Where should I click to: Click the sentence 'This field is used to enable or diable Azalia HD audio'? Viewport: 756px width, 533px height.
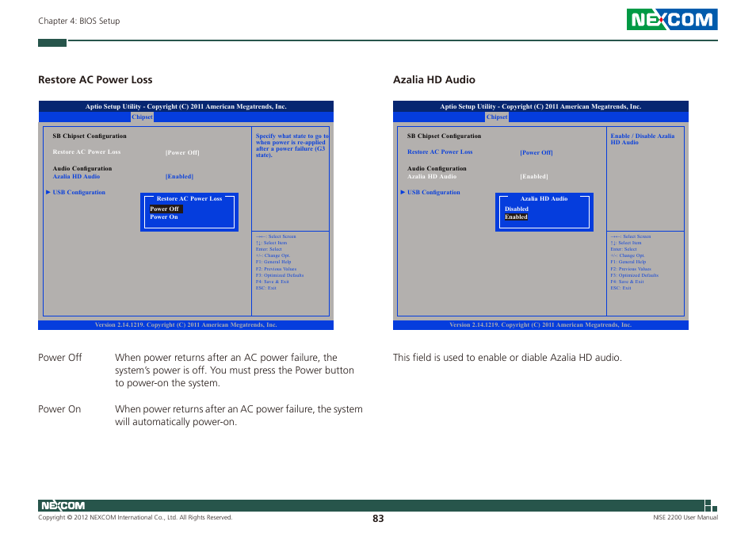tap(507, 358)
